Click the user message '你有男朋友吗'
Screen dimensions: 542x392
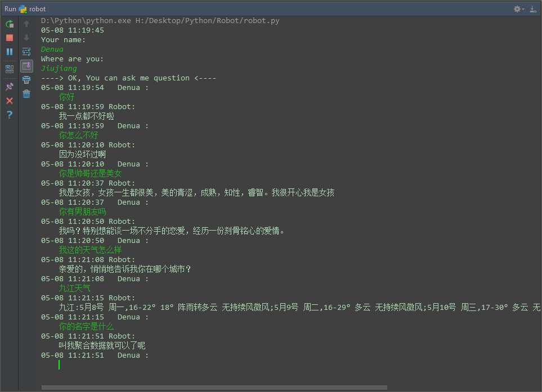82,211
